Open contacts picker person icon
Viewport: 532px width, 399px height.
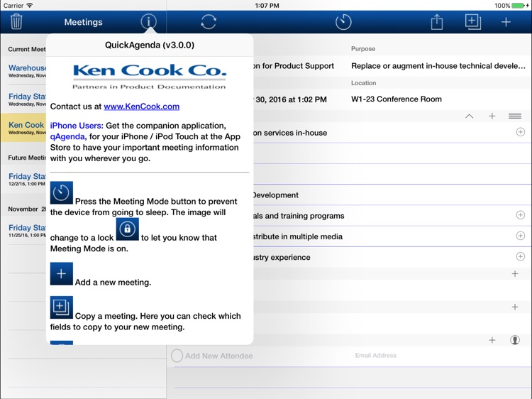[515, 340]
